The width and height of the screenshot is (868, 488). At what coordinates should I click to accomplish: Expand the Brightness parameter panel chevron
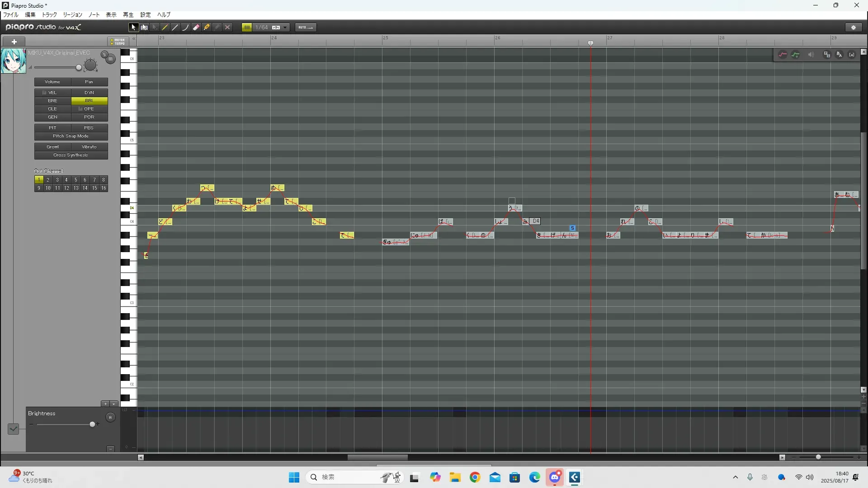13,429
